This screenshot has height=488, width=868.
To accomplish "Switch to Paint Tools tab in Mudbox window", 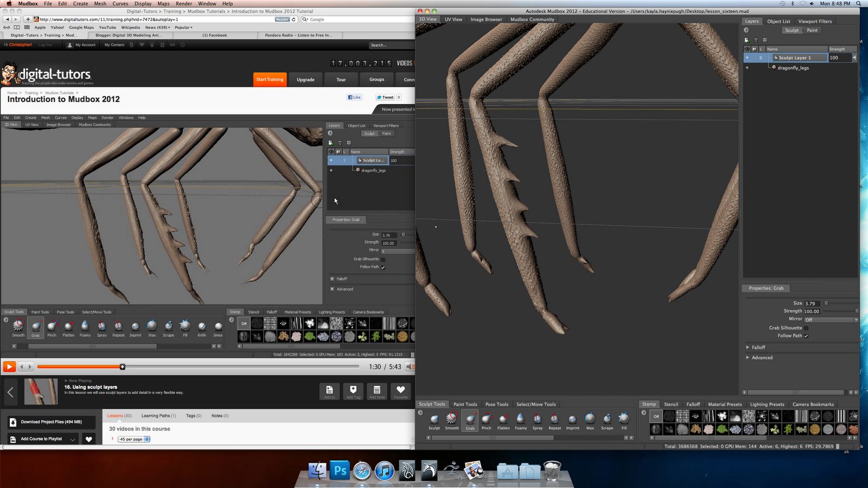I will click(465, 404).
